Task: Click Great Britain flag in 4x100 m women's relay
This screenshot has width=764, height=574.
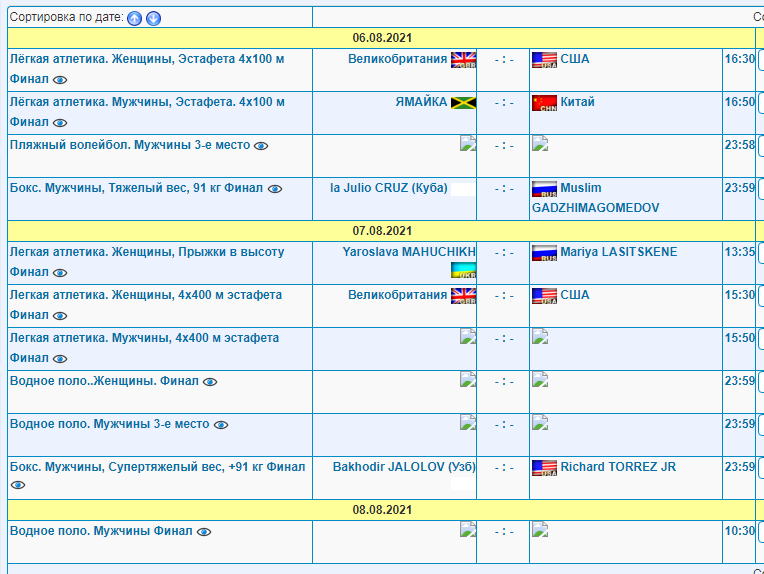Action: [463, 60]
